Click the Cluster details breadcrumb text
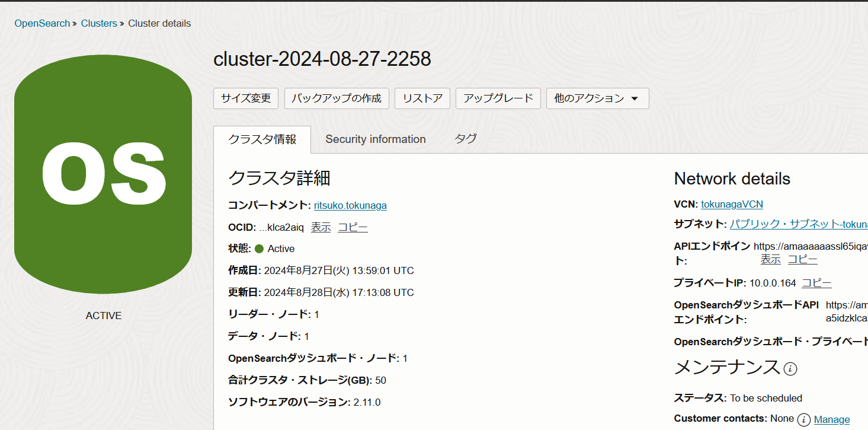868x430 pixels. [x=159, y=24]
